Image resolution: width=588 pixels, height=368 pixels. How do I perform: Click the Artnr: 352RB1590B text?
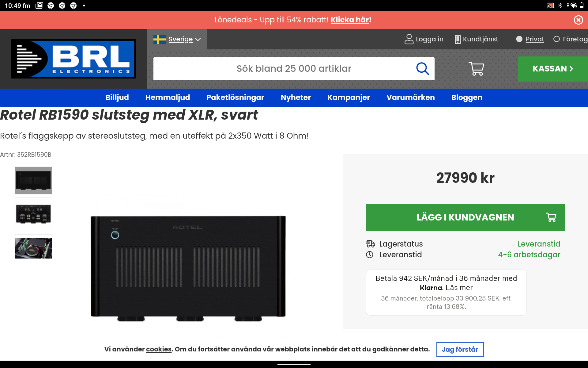coord(26,155)
